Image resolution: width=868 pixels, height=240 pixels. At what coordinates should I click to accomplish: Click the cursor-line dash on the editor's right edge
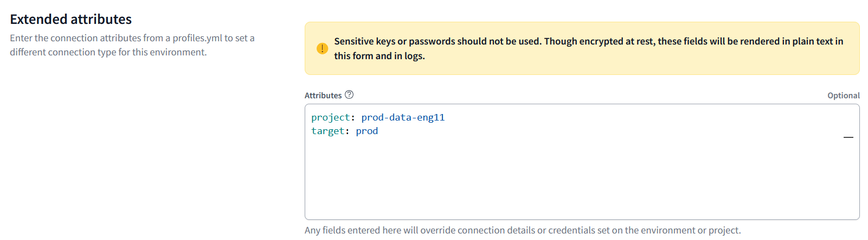[848, 137]
